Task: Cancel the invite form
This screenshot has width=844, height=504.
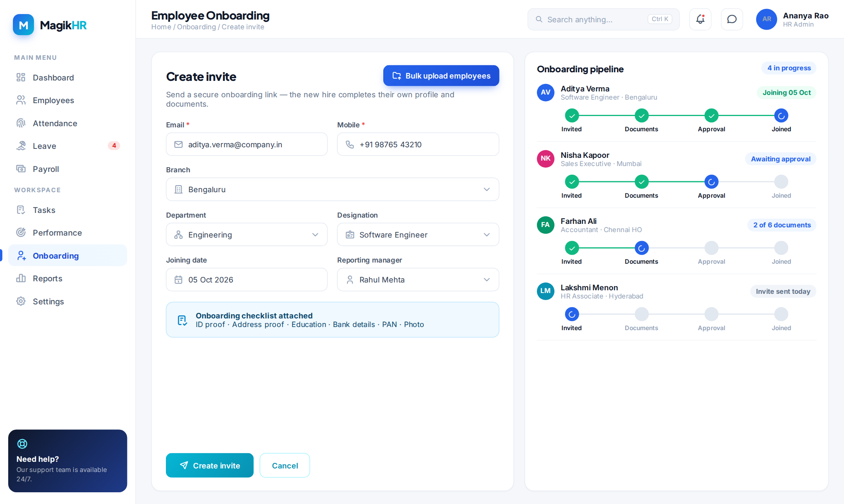Action: [x=285, y=465]
